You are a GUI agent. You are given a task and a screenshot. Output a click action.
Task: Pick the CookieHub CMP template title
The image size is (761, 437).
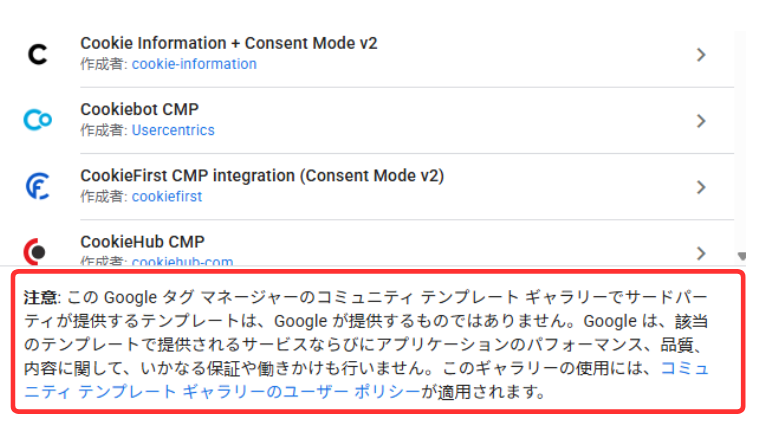(x=136, y=242)
